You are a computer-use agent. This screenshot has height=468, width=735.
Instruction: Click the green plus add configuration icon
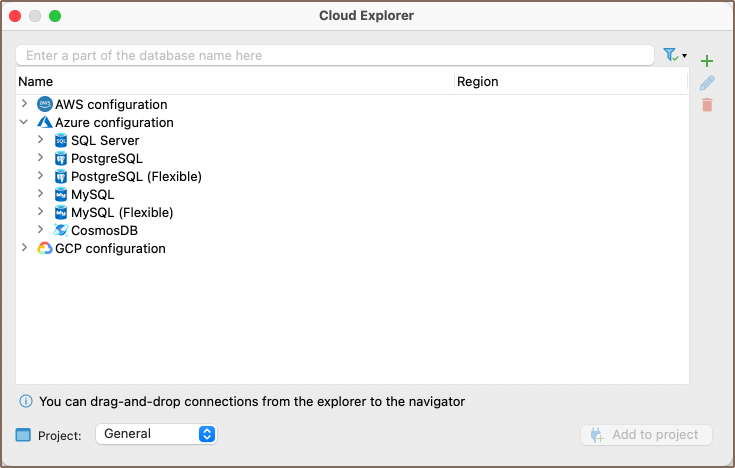click(x=707, y=61)
